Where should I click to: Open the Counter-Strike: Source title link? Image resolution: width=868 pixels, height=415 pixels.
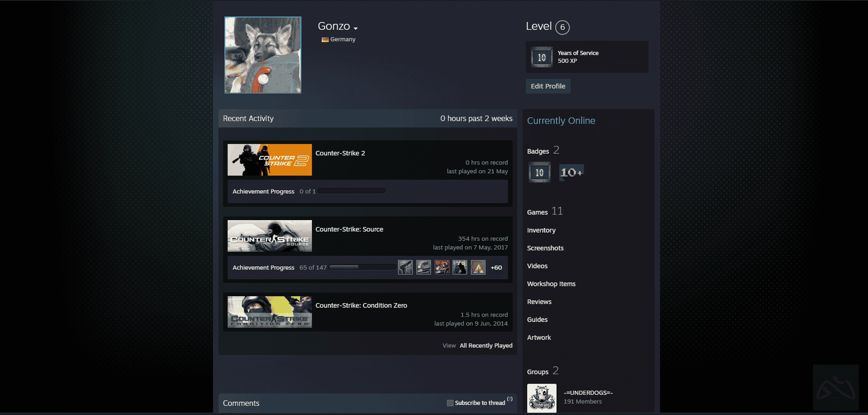point(349,229)
